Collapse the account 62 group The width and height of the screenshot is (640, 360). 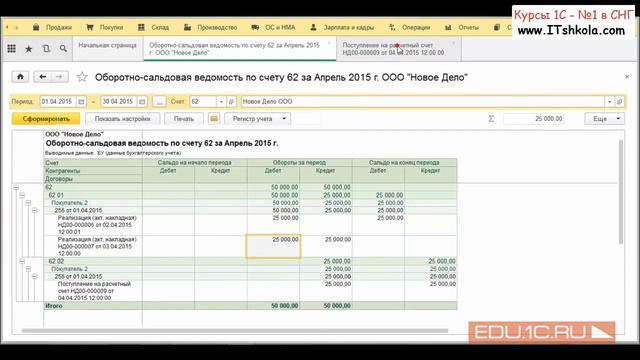16,187
